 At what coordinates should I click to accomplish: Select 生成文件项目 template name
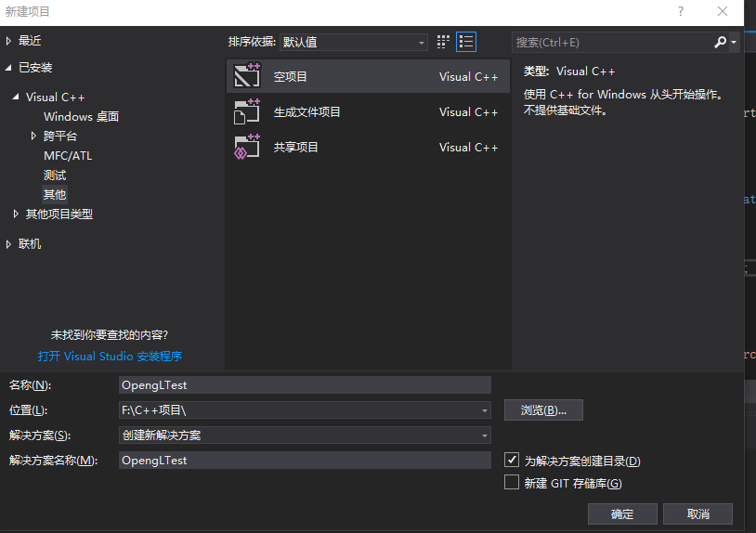pyautogui.click(x=307, y=111)
